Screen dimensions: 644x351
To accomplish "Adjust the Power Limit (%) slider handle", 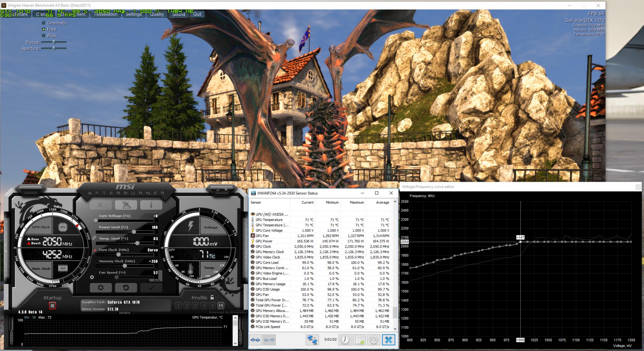I will tap(134, 232).
